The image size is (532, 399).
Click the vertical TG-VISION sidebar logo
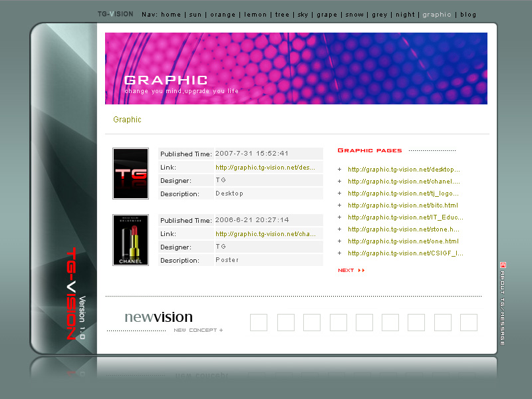click(71, 293)
